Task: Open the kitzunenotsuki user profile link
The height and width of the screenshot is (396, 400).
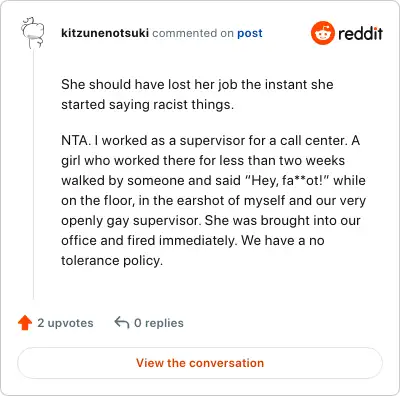Action: pos(105,33)
